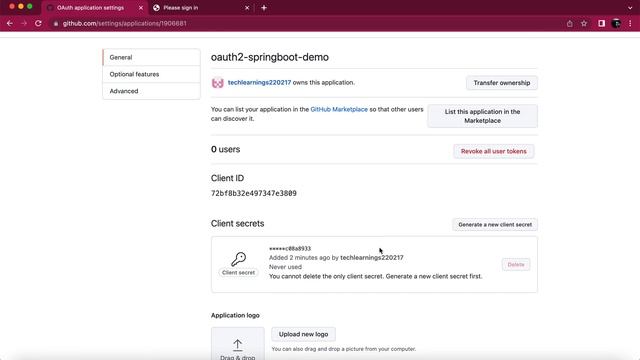The height and width of the screenshot is (360, 640).
Task: Open the GitHub Marketplace link
Action: [x=339, y=109]
